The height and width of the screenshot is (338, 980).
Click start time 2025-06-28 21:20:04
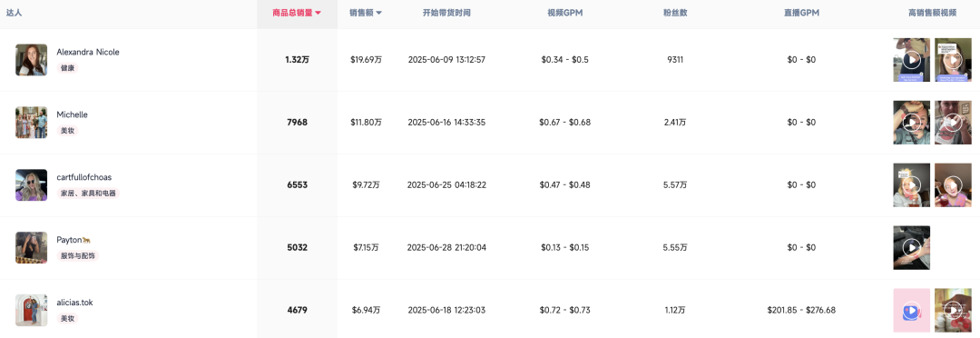(446, 247)
